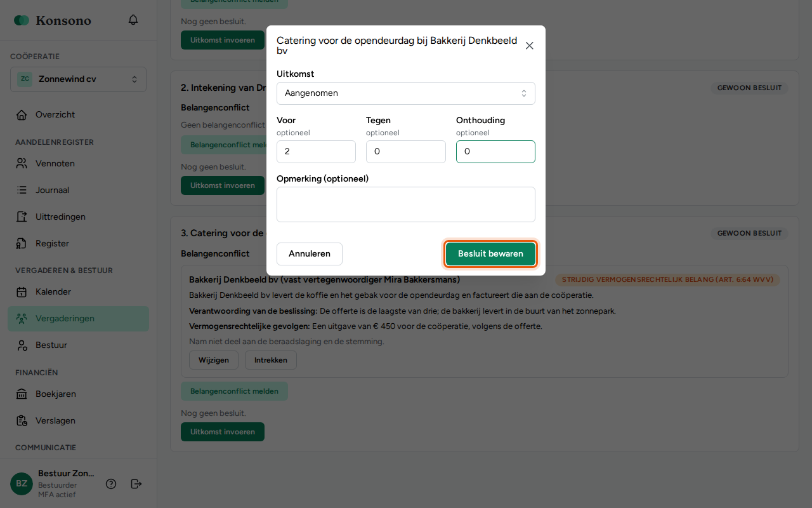Click the Kalender icon in sidebar
Viewport: 812px width, 508px height.
22,292
